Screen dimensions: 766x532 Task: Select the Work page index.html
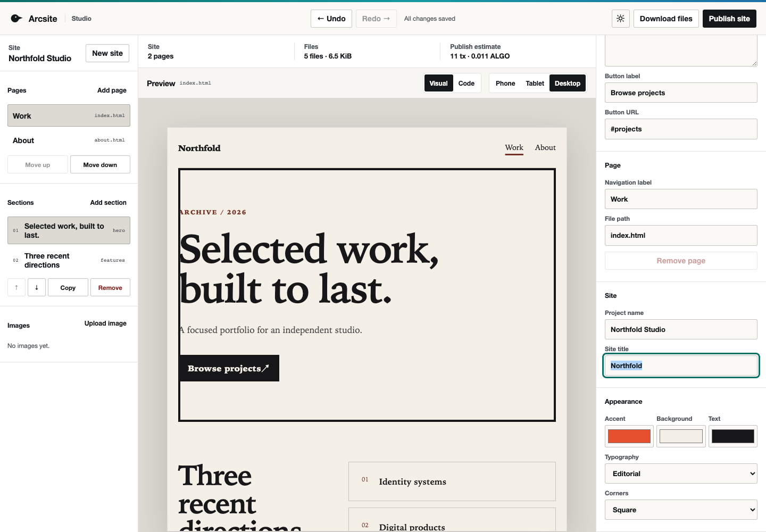tap(69, 115)
